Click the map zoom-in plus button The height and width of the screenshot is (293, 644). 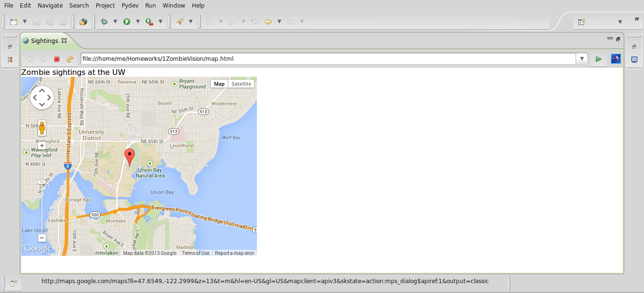(42, 146)
